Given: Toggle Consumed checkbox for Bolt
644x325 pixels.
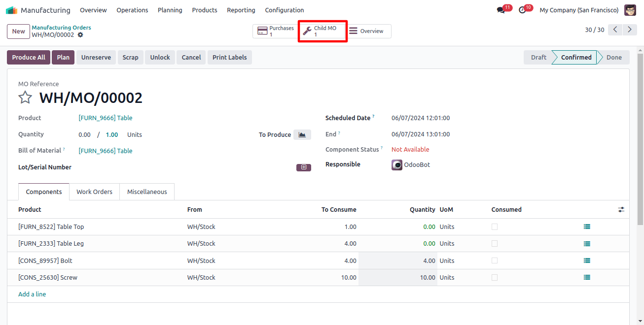Looking at the screenshot, I should click(495, 260).
